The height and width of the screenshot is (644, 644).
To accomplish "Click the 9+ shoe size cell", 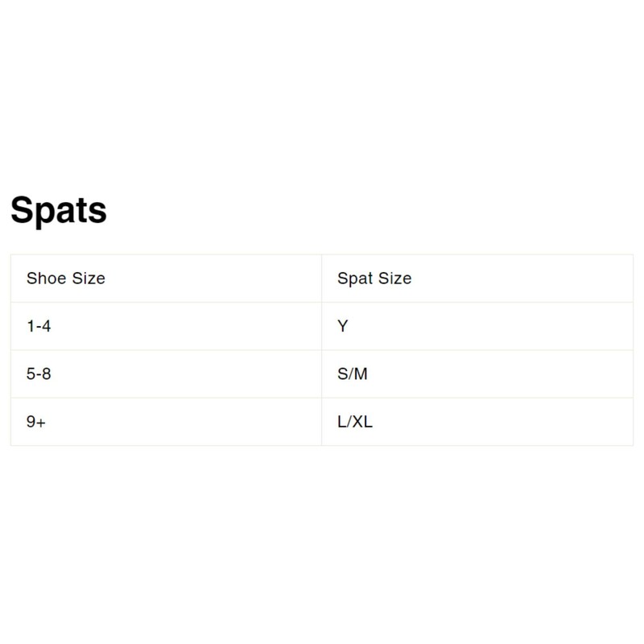I will (166, 422).
